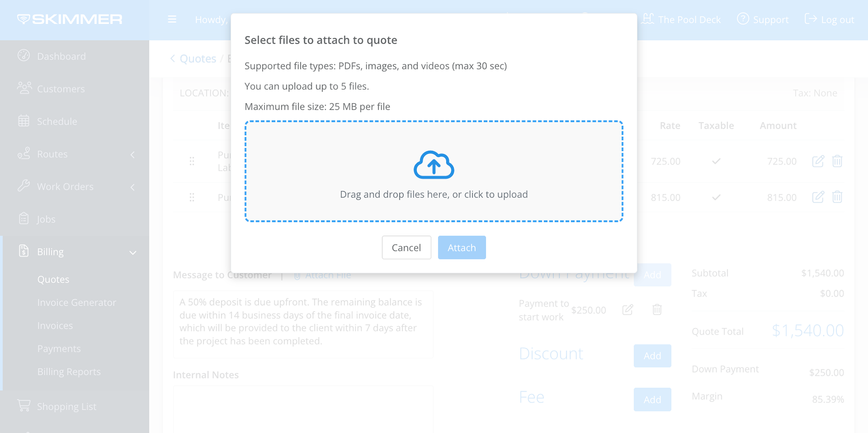The width and height of the screenshot is (868, 433).
Task: Open the hamburger menu icon
Action: [172, 20]
